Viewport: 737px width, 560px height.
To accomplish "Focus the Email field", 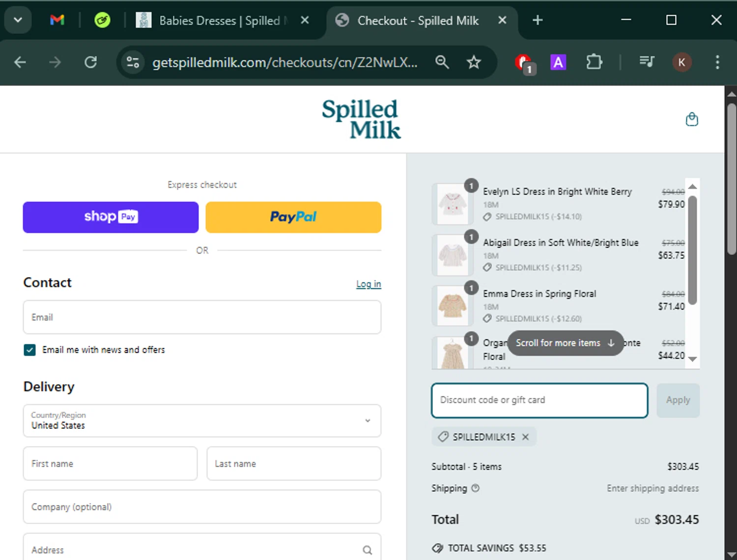I will 202,317.
